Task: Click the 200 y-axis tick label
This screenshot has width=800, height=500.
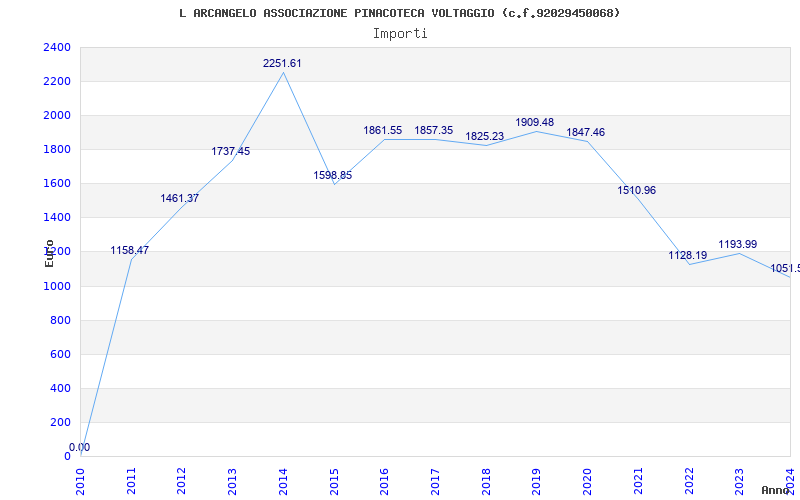Action: point(61,422)
